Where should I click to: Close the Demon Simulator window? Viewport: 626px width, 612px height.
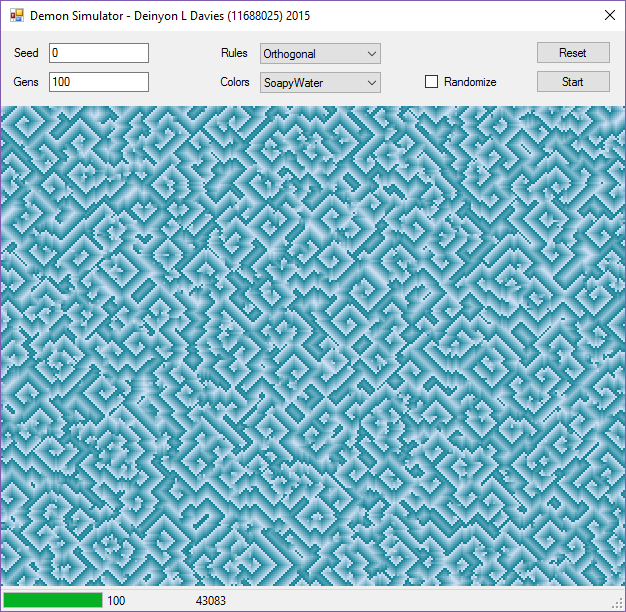coord(610,15)
